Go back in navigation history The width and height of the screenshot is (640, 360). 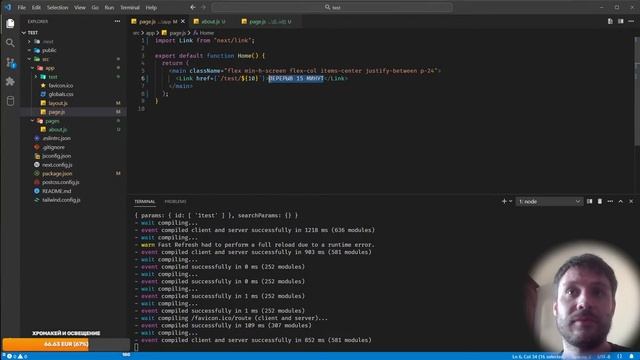pyautogui.click(x=193, y=7)
